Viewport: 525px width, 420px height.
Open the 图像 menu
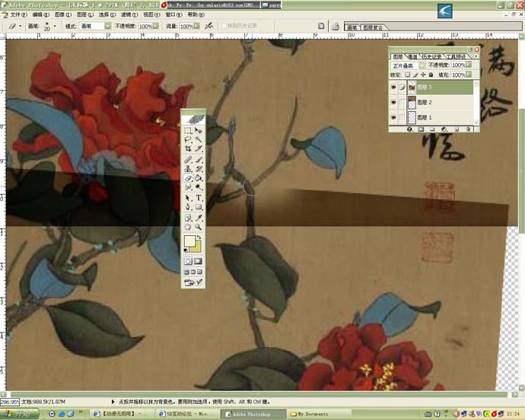coord(62,14)
